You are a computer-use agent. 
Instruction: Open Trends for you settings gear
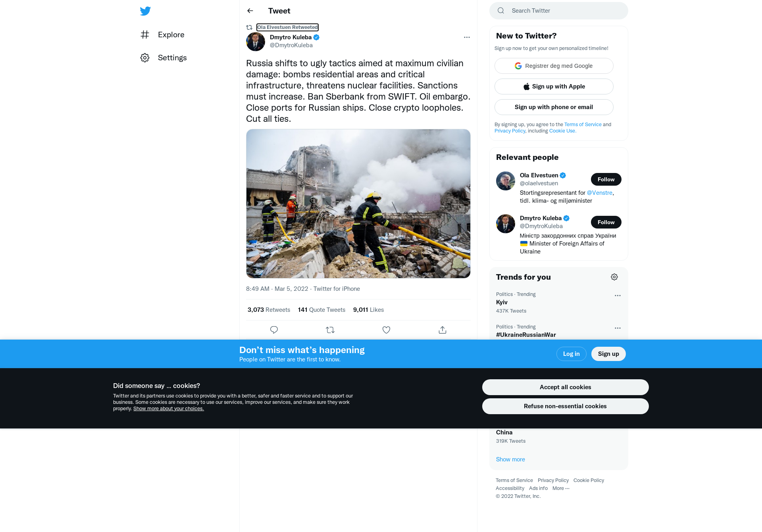click(x=614, y=277)
